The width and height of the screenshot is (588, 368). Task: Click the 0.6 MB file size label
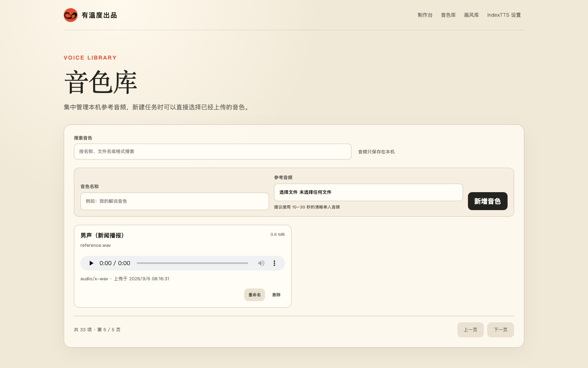tap(278, 235)
